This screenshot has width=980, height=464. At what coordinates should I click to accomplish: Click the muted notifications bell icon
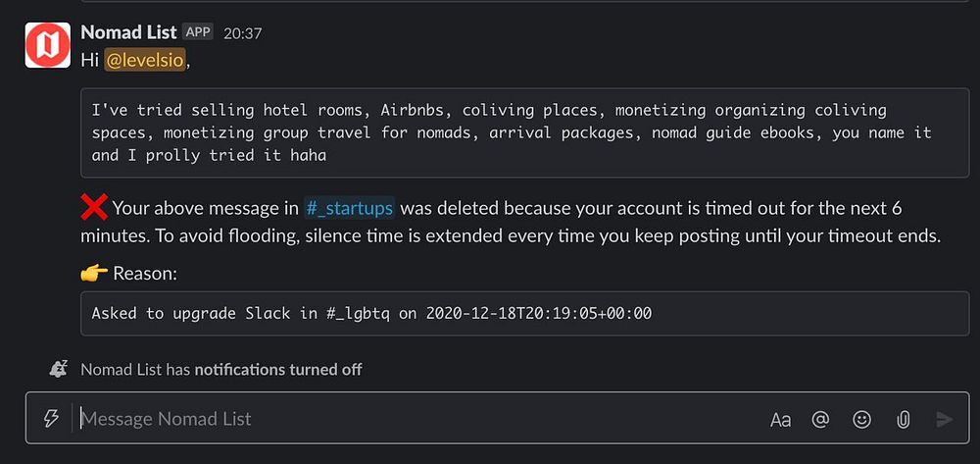(59, 370)
